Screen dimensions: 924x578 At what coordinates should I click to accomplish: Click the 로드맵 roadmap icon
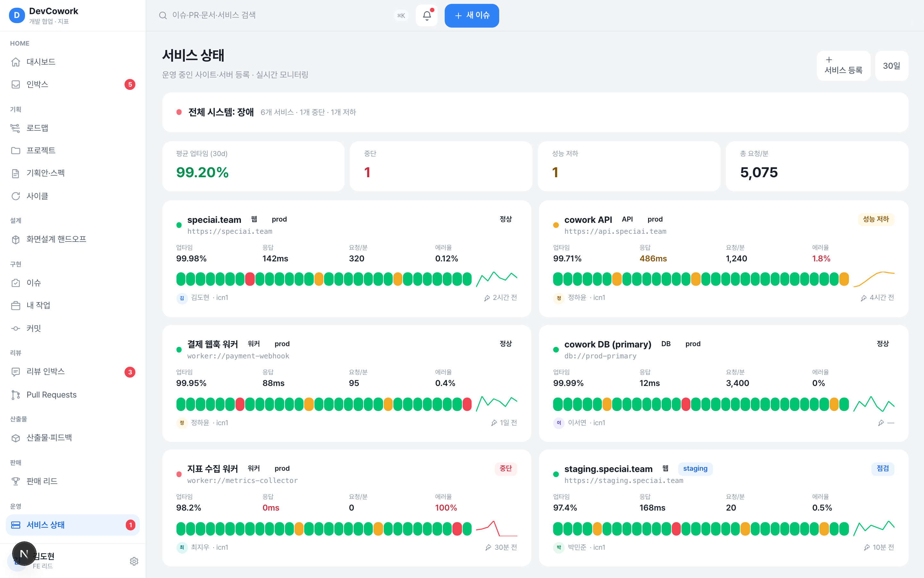pyautogui.click(x=16, y=128)
